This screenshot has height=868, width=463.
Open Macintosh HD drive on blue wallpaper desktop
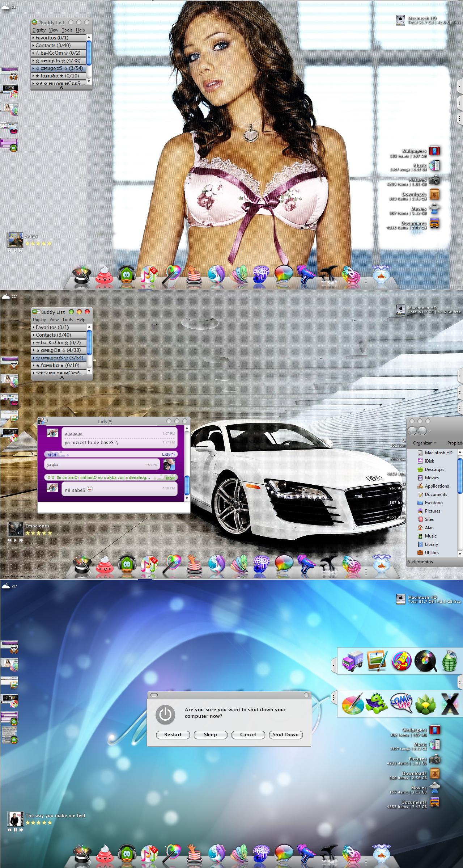click(x=401, y=599)
